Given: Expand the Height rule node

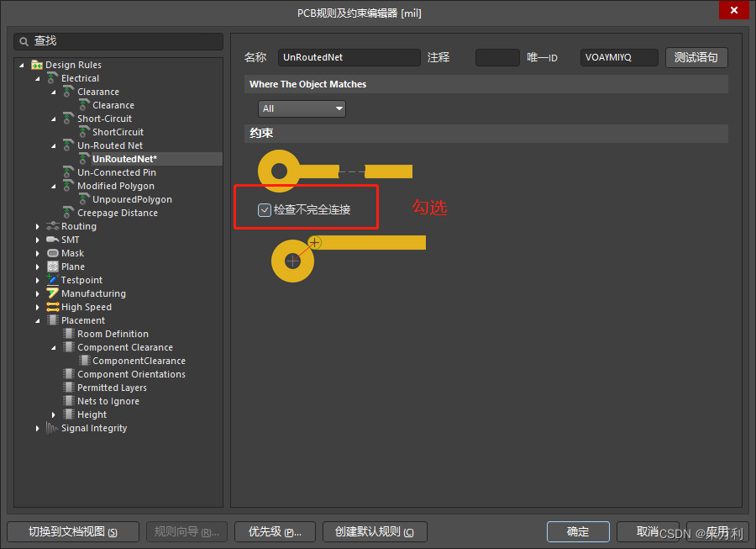Looking at the screenshot, I should (x=54, y=414).
